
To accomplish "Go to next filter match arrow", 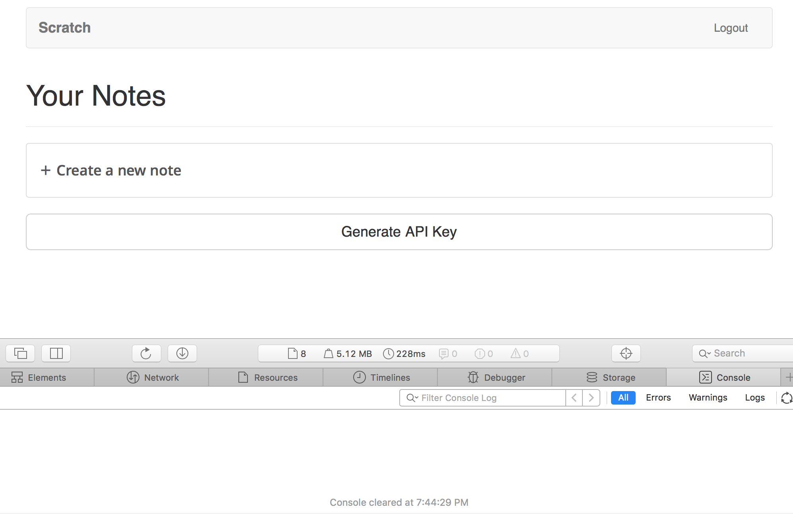I will pos(591,398).
